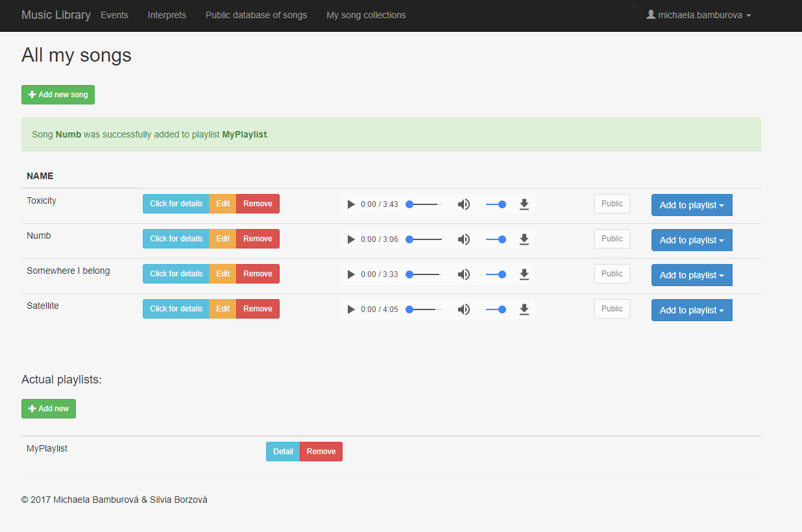The height and width of the screenshot is (532, 802).
Task: Click the All my songs heading
Action: [x=77, y=55]
